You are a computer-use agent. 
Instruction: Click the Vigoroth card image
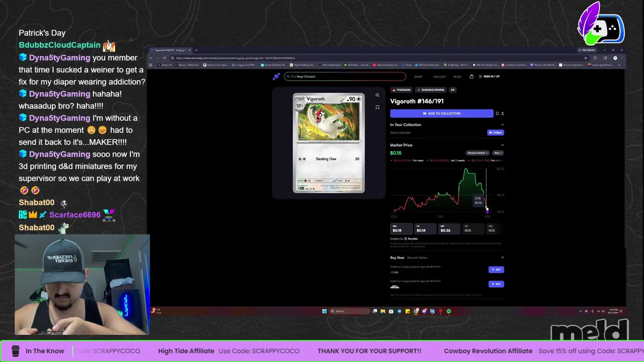tap(329, 143)
